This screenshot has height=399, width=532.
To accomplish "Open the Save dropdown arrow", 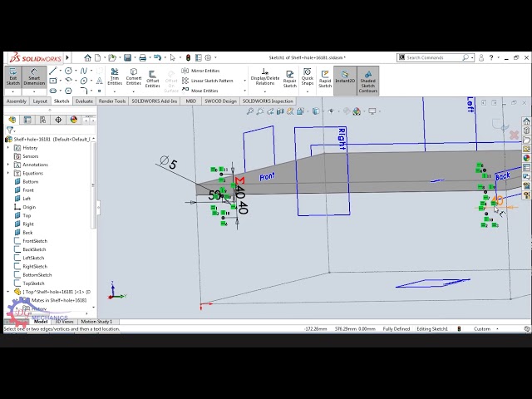I will (135, 57).
